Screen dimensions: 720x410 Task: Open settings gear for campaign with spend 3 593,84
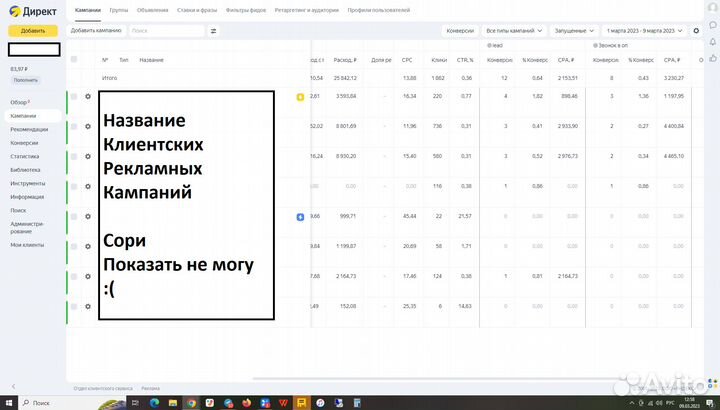(88, 96)
